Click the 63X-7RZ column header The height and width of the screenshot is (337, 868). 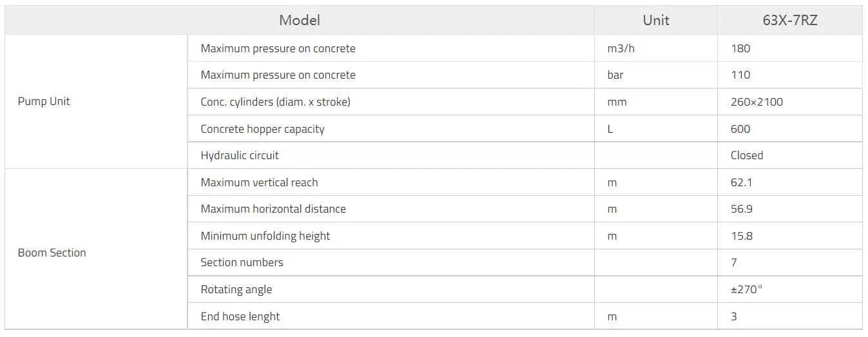point(789,20)
